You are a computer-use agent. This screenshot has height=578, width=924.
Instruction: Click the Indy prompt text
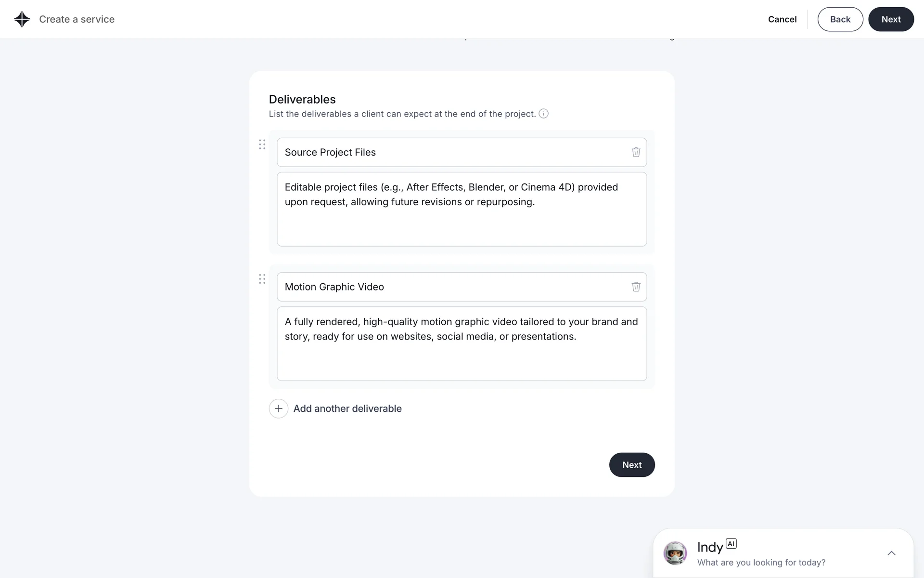(x=761, y=562)
